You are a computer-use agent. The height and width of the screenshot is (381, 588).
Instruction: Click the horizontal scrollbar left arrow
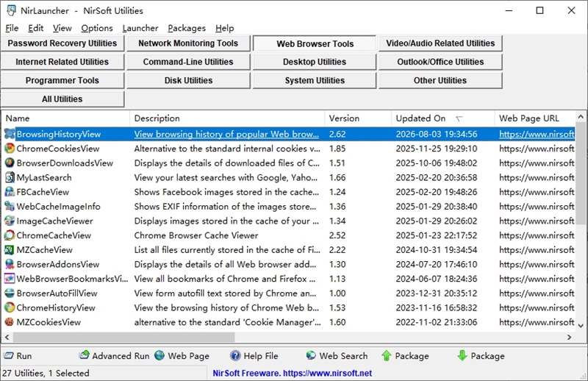[x=7, y=337]
